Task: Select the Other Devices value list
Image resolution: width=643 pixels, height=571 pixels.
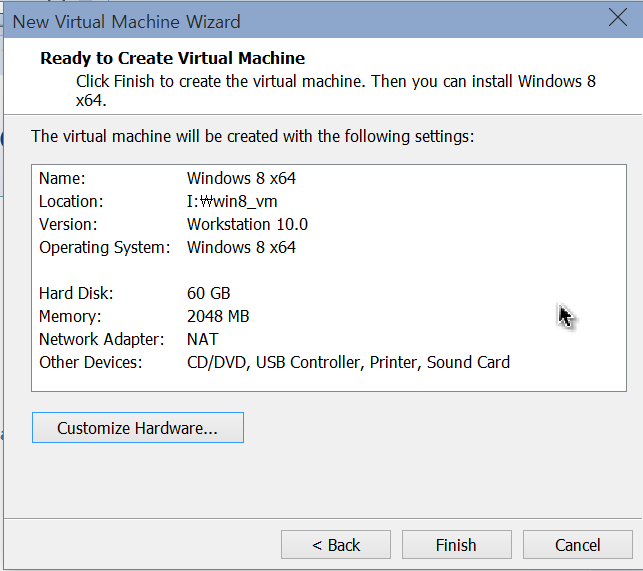Action: tap(348, 362)
